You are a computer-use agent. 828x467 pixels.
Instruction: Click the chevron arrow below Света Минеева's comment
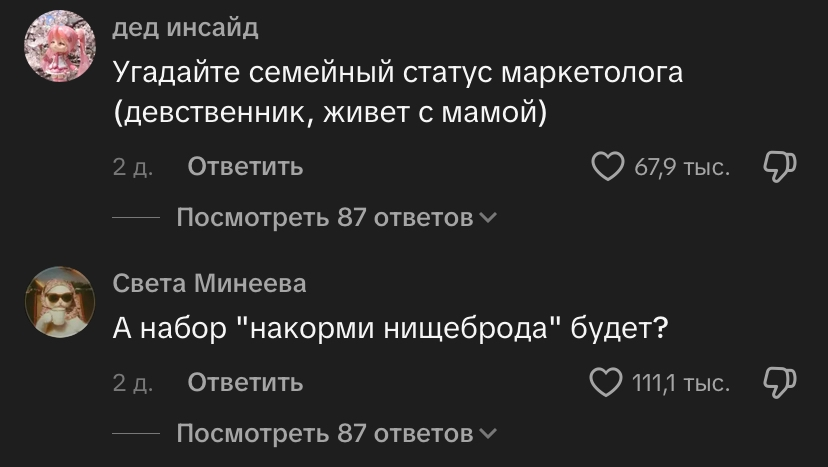point(488,434)
